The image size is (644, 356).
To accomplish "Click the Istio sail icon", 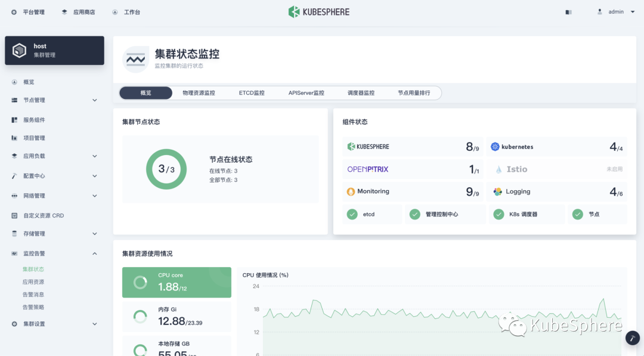I will point(499,169).
